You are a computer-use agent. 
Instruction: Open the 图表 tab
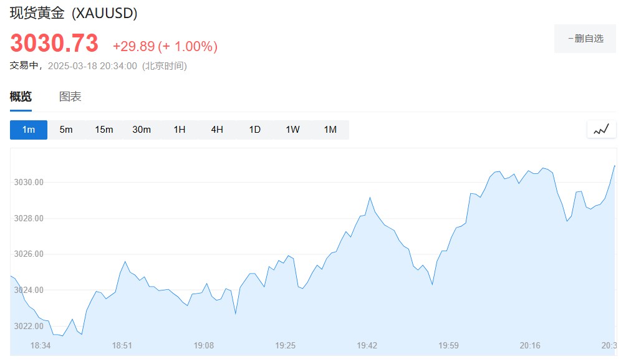(x=70, y=97)
